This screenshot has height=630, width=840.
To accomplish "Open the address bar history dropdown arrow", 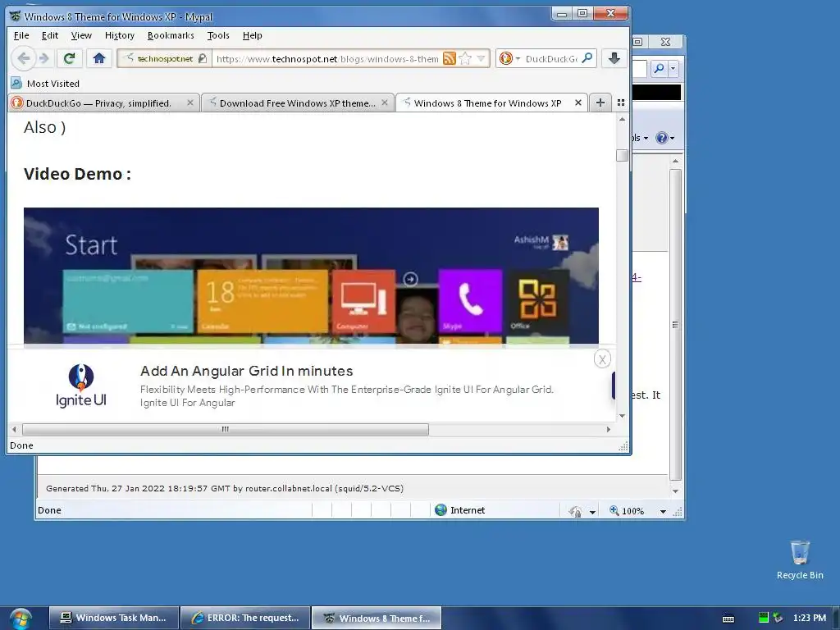I will pos(481,58).
